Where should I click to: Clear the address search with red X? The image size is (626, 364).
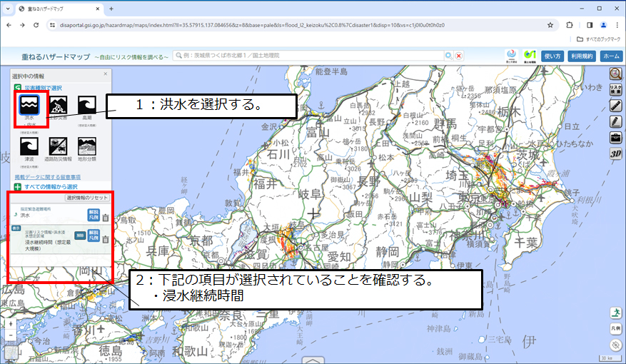tap(459, 56)
